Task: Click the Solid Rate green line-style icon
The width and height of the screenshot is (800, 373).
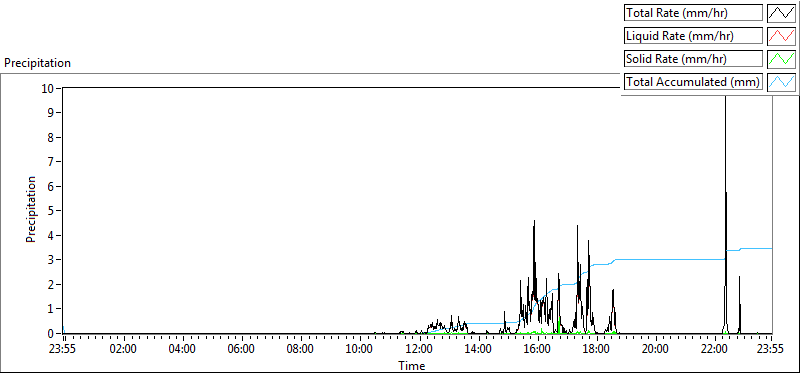Action: tap(782, 59)
